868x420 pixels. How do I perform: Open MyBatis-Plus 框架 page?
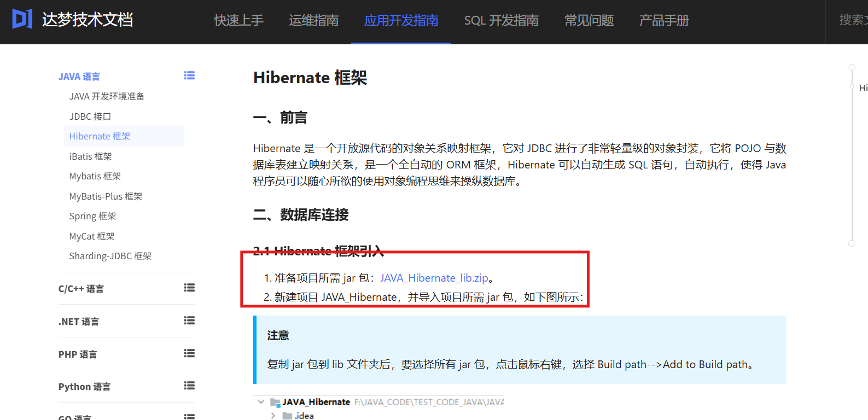pyautogui.click(x=106, y=196)
